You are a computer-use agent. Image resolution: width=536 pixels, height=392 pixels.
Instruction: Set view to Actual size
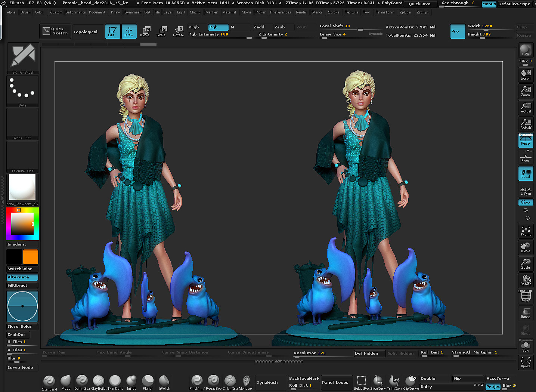coord(526,108)
